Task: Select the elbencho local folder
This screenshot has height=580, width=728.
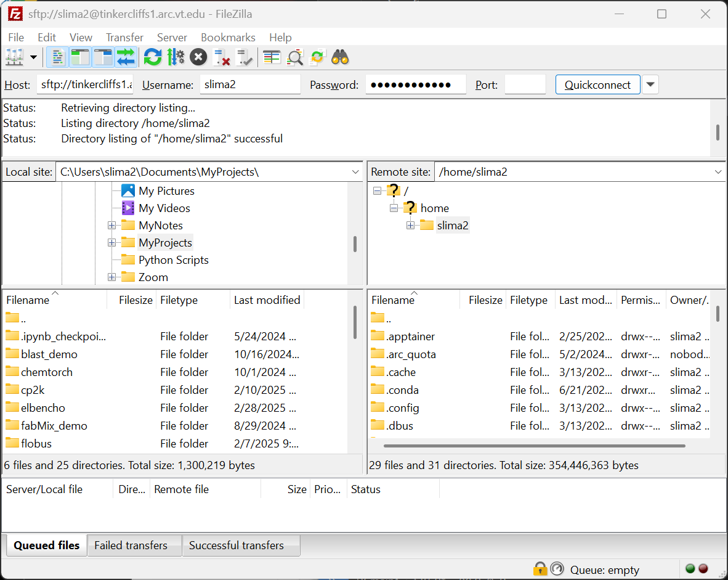Action: click(x=42, y=408)
